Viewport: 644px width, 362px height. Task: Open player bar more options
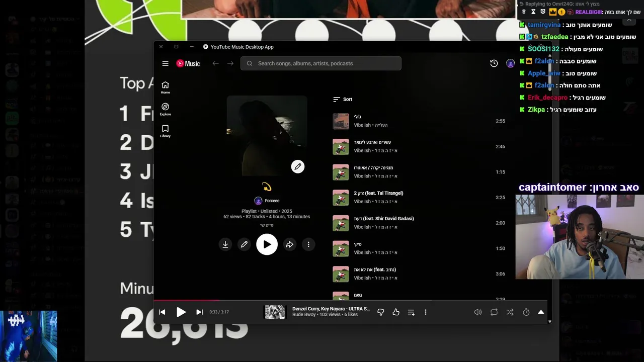[x=426, y=312]
